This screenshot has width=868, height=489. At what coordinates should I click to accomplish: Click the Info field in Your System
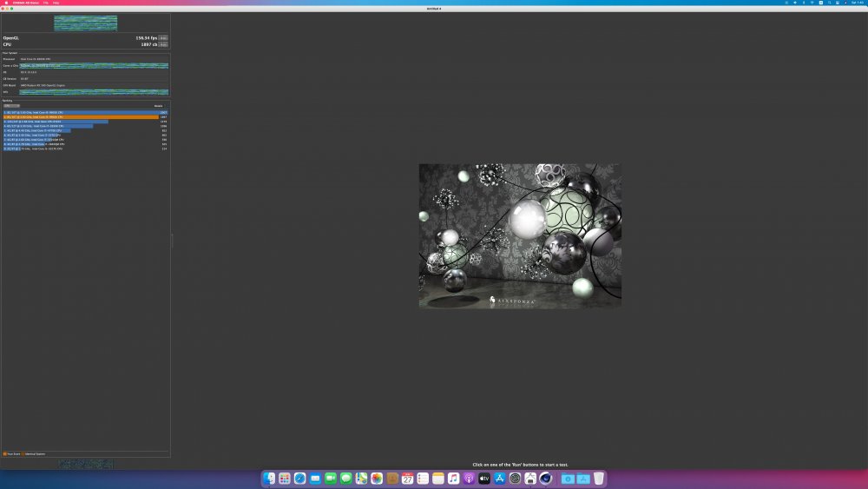94,92
